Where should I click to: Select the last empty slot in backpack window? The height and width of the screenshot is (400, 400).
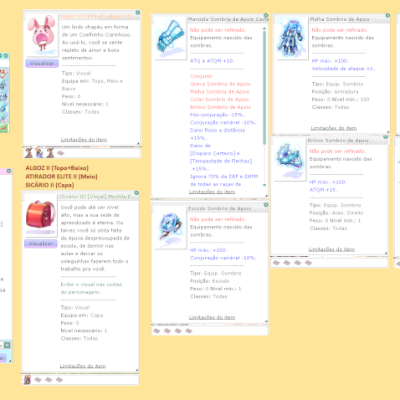click(59, 380)
